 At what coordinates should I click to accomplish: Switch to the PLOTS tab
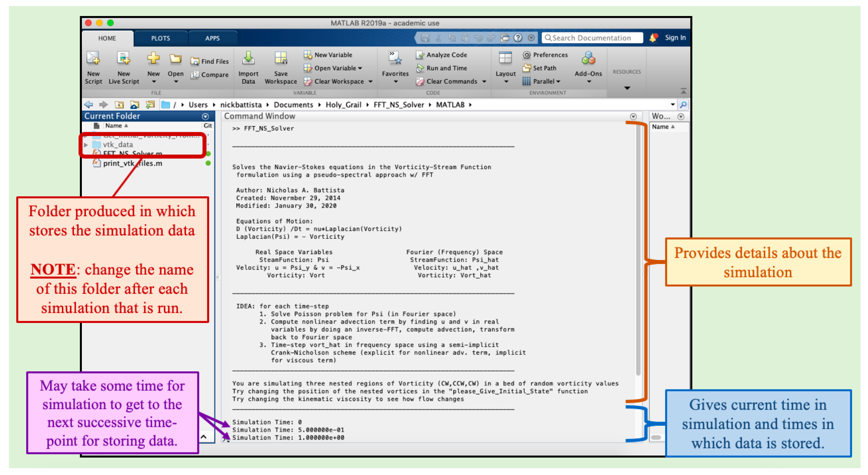[160, 38]
